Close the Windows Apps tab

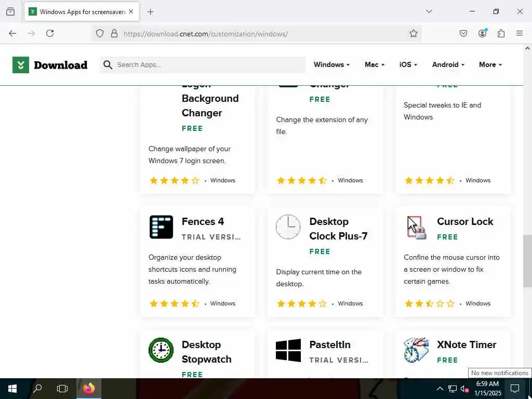pos(131,12)
